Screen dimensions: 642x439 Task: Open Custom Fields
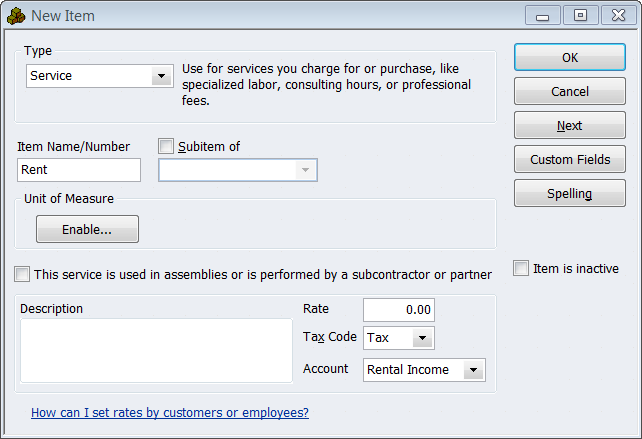(x=570, y=160)
